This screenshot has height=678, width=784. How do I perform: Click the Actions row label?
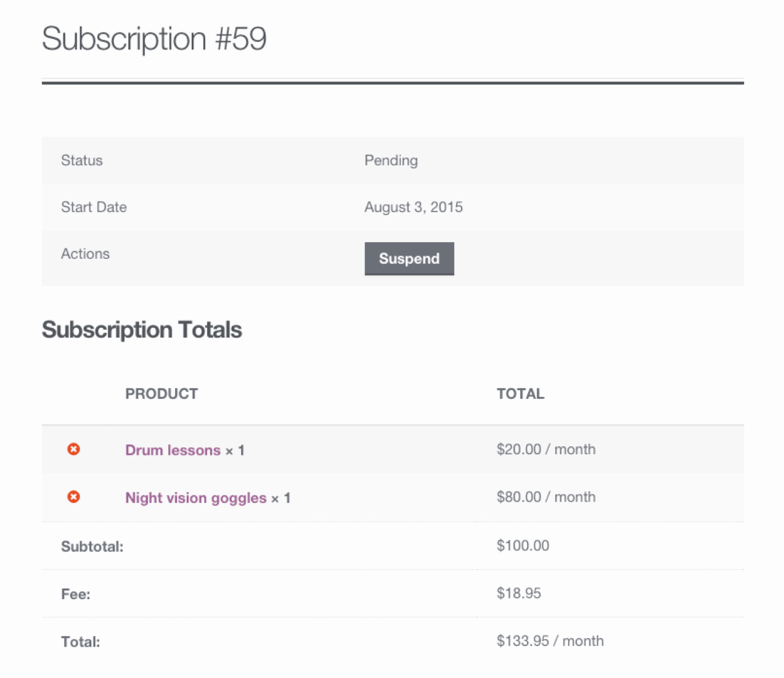pos(85,253)
